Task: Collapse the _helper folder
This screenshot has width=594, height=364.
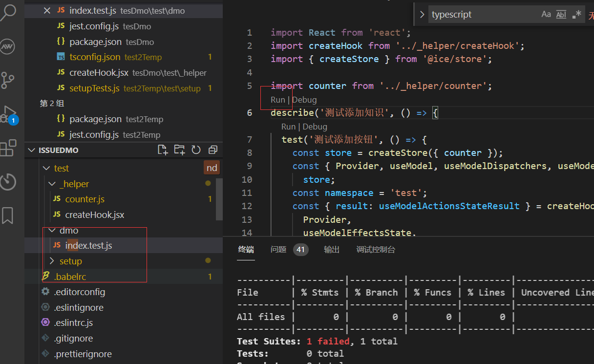Action: click(124, 184)
